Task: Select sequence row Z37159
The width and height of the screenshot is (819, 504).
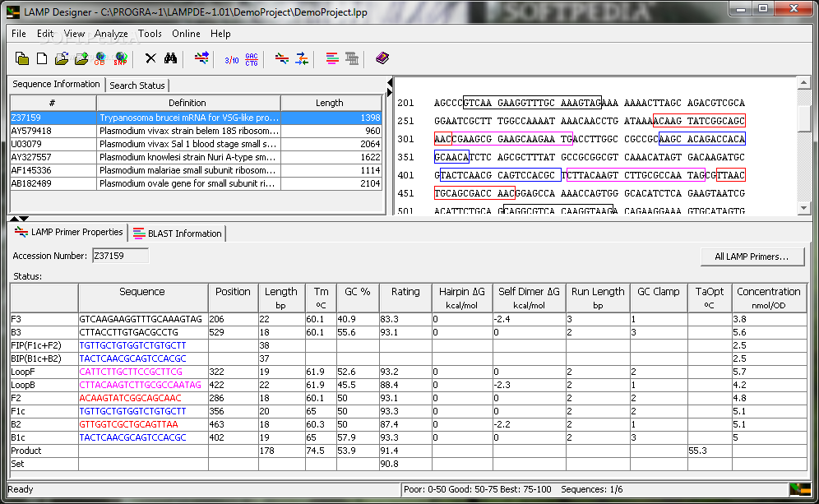Action: 196,118
